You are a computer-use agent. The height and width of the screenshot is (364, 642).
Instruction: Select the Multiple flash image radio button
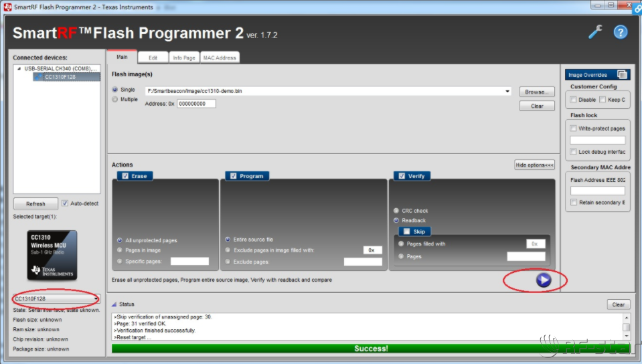tap(115, 100)
